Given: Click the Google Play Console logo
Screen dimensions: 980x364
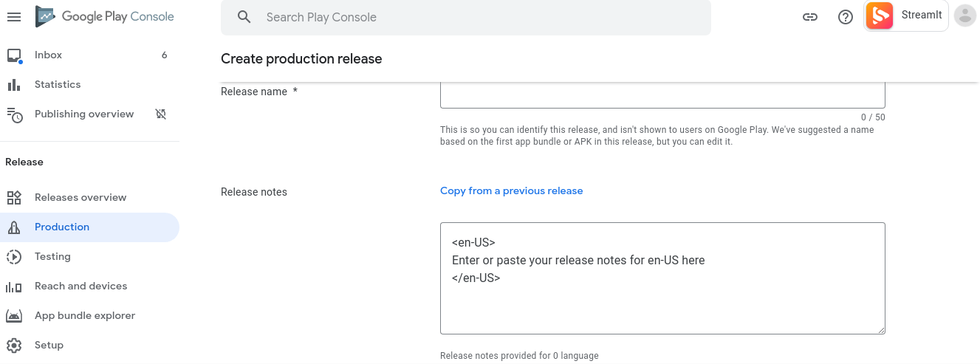Looking at the screenshot, I should tap(105, 17).
